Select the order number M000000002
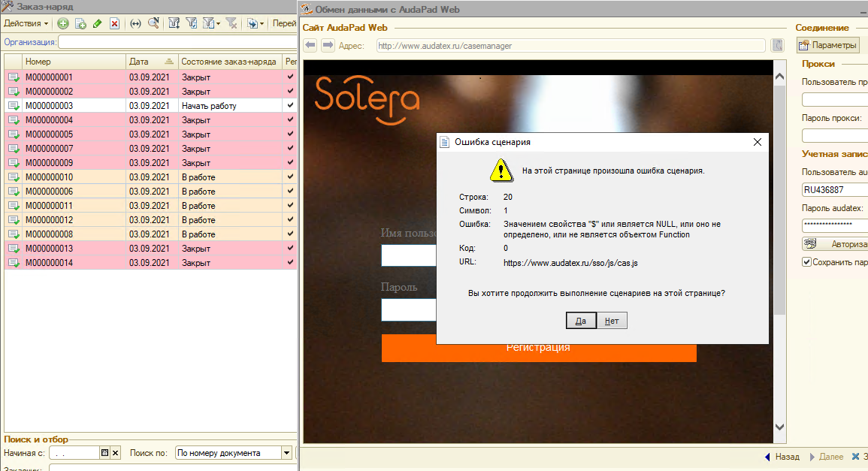The image size is (868, 471). 50,92
